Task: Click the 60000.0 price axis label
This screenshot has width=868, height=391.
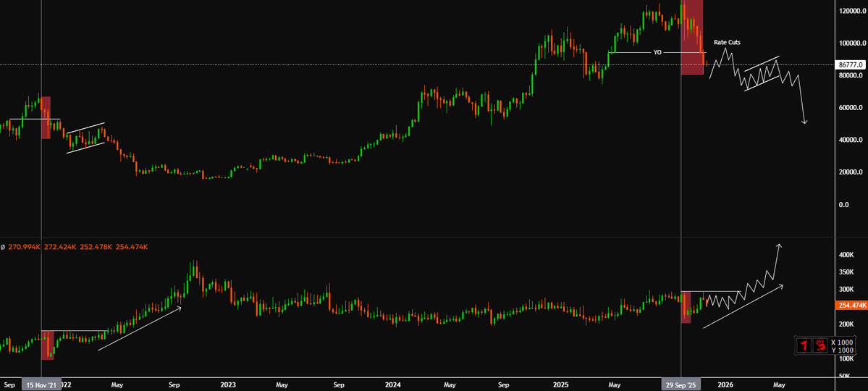Action: coord(851,107)
